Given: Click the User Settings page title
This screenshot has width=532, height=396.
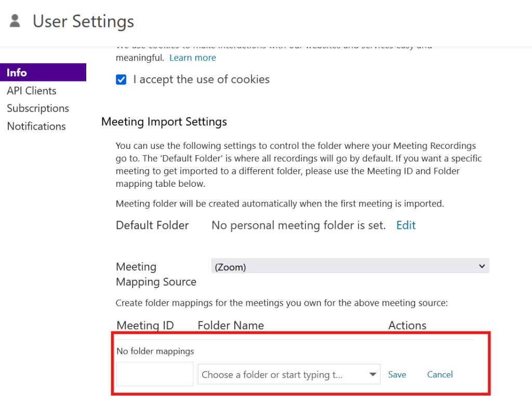Looking at the screenshot, I should pos(83,21).
